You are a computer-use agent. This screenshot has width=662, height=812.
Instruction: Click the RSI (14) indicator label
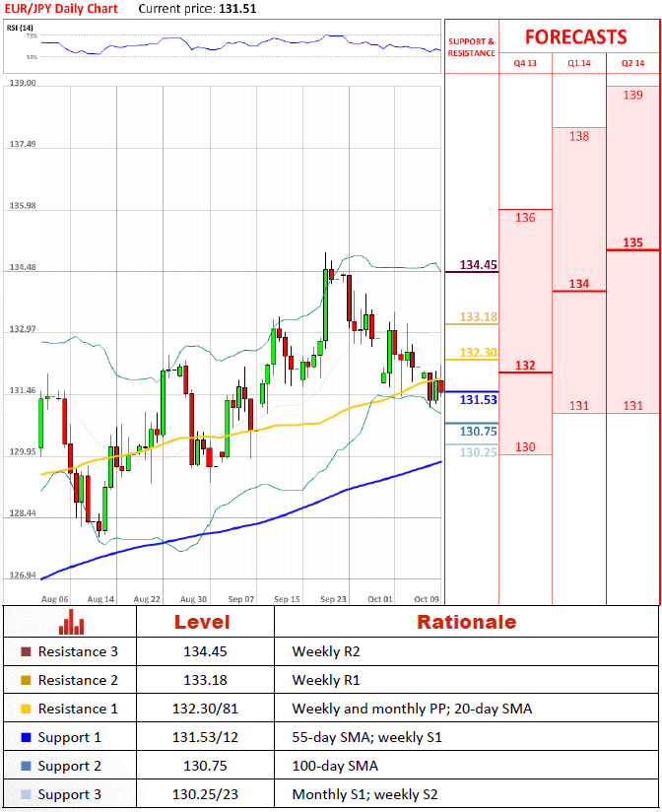pos(20,28)
